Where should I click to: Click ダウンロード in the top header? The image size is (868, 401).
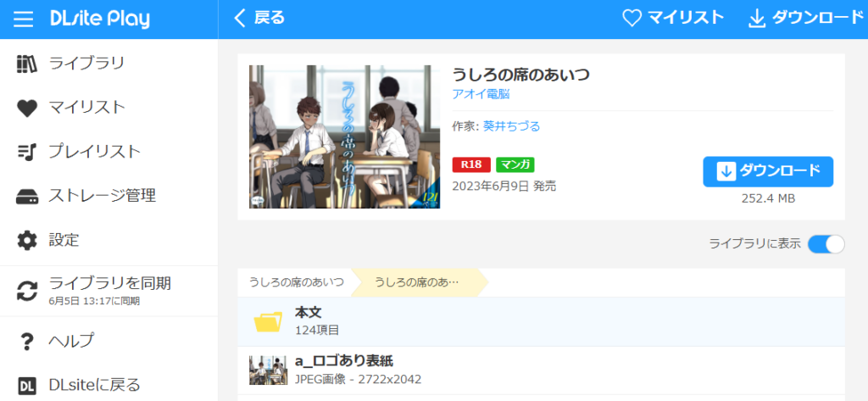point(803,18)
